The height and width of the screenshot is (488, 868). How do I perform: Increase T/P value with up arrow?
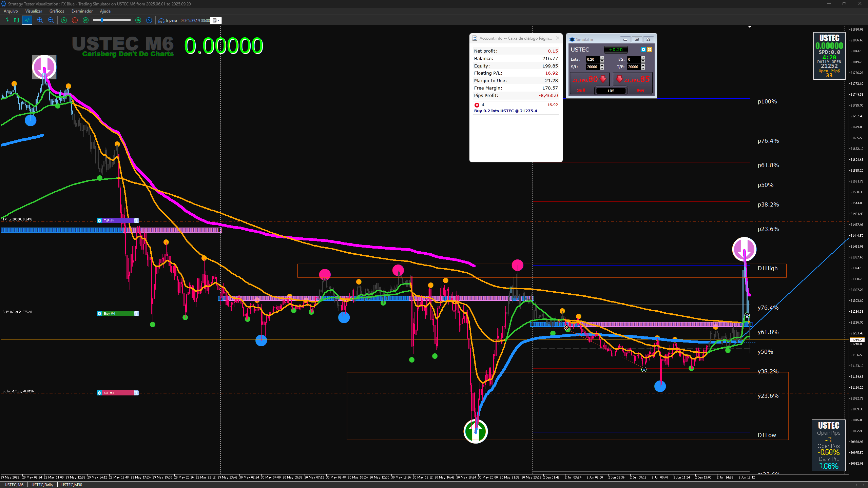643,65
